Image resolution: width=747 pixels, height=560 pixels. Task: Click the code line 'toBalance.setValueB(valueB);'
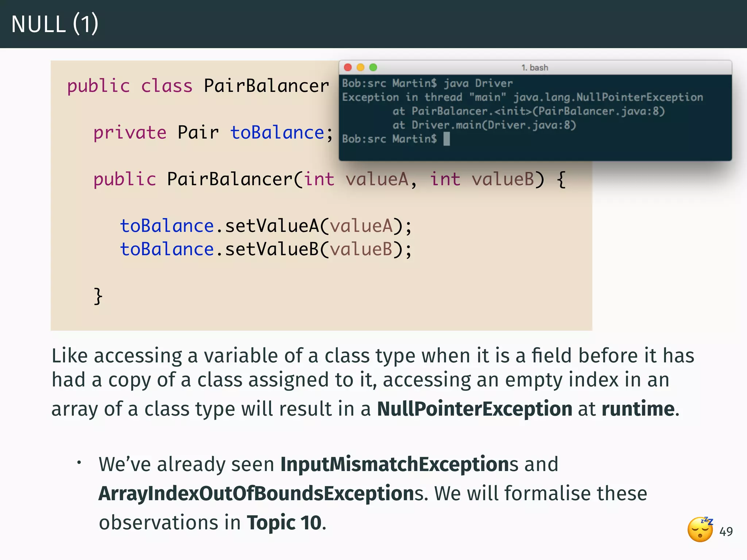click(x=266, y=249)
